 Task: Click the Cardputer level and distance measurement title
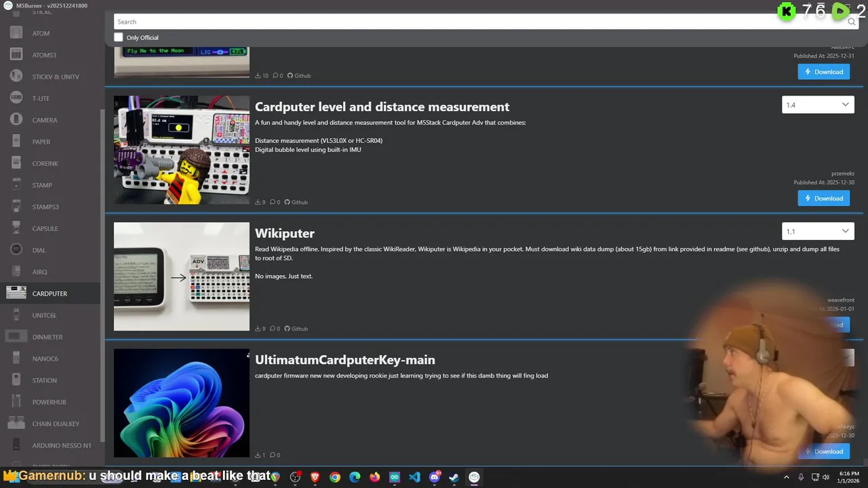click(382, 106)
